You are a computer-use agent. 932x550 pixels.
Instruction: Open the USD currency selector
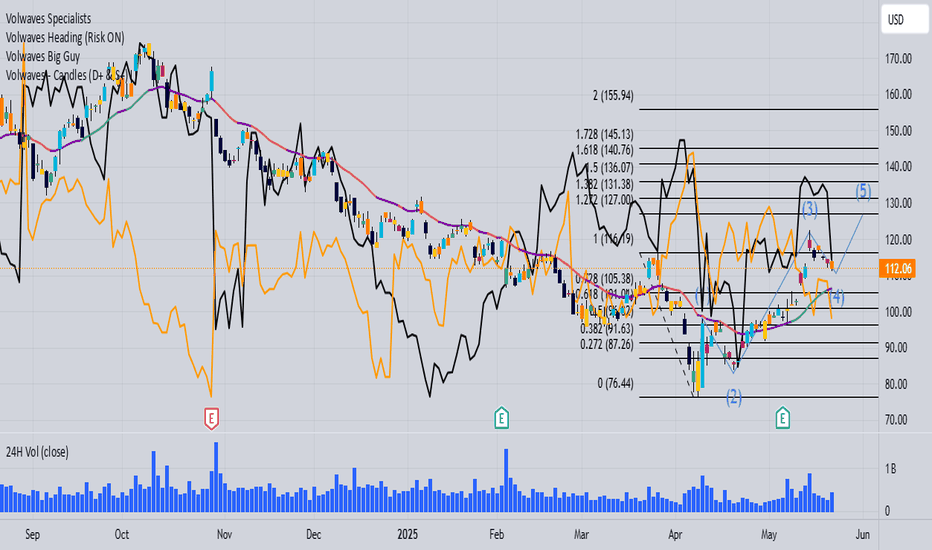[904, 20]
